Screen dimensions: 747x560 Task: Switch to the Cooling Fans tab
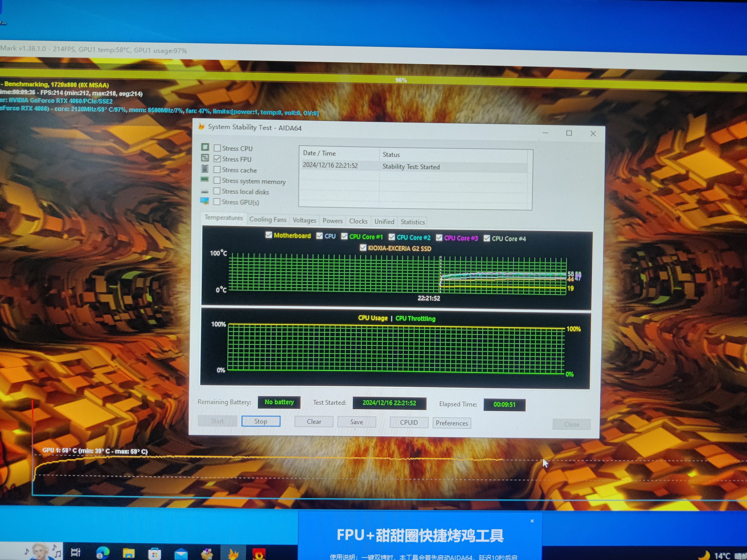tap(268, 220)
